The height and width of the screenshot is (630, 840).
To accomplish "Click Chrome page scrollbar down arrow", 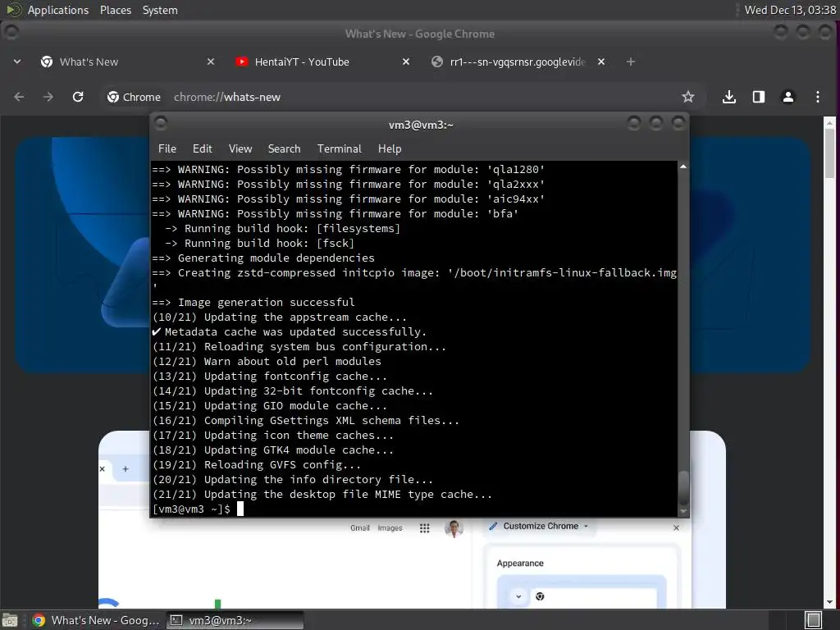I will pyautogui.click(x=829, y=602).
